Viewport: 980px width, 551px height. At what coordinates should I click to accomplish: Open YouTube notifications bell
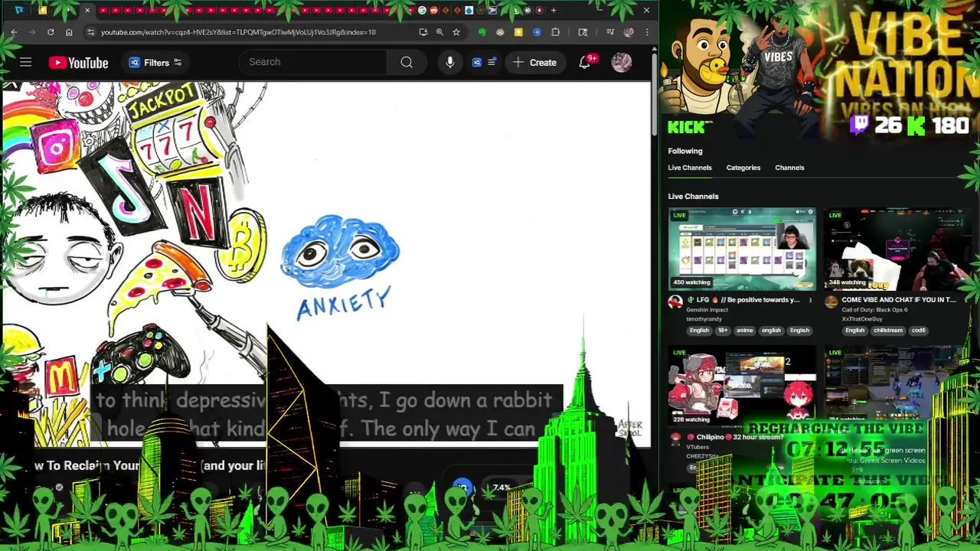tap(585, 63)
